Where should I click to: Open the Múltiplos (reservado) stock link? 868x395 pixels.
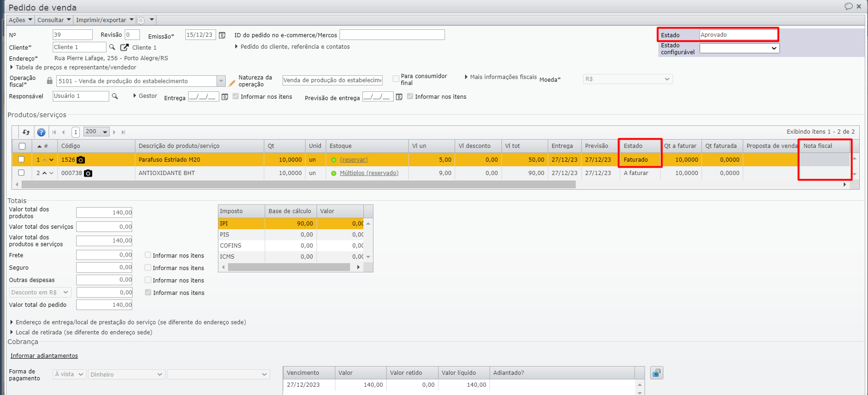[369, 173]
